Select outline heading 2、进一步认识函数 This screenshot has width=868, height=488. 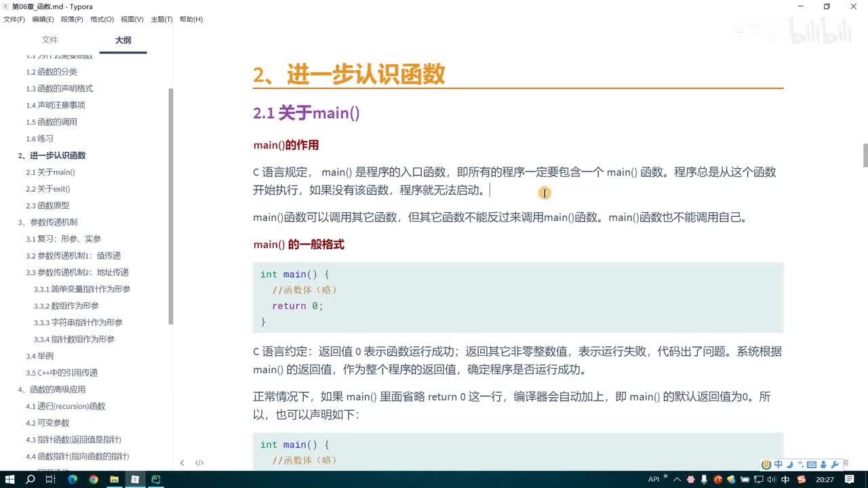[52, 155]
